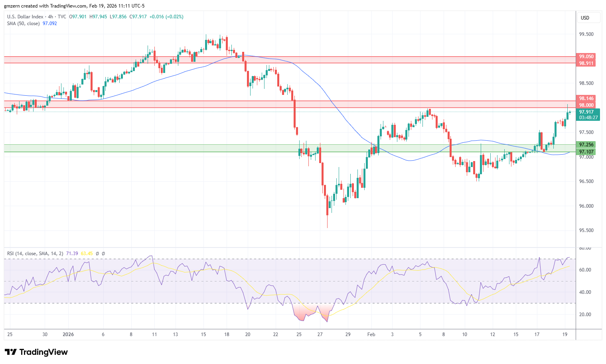
Task: Click the green 97.256 support label
Action: 586,145
